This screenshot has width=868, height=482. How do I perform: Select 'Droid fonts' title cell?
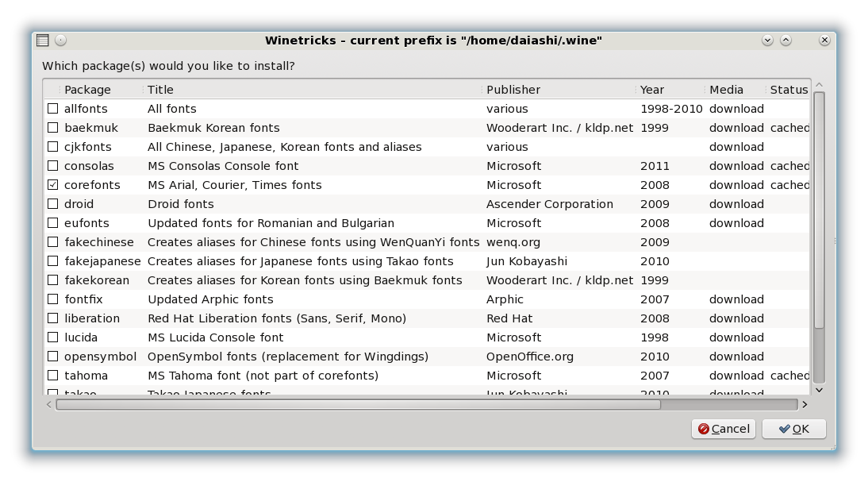click(180, 204)
